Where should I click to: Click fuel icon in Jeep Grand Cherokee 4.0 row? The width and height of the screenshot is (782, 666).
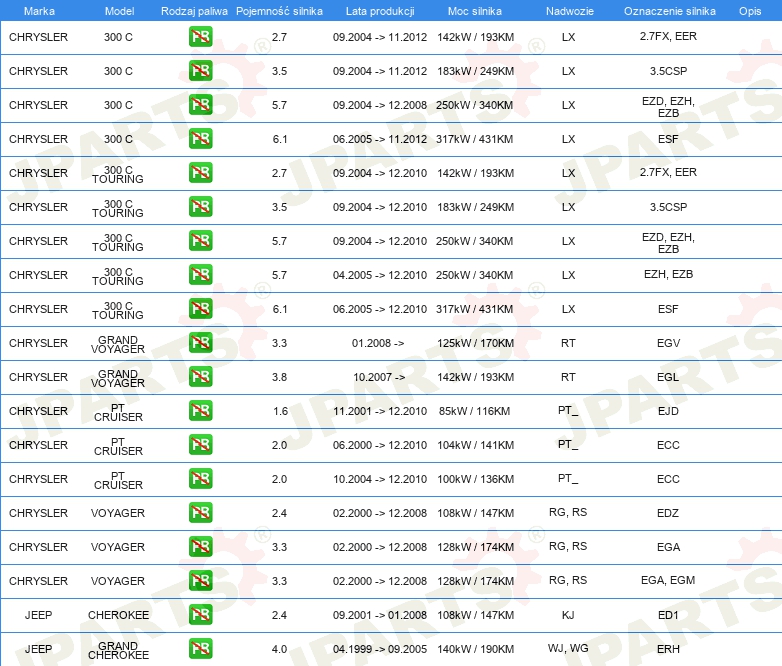coord(200,648)
